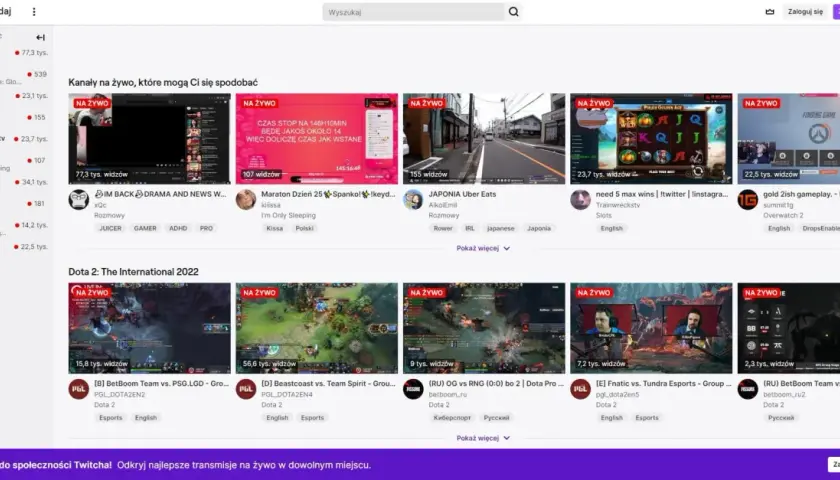Open the need 5 max wins title

662,194
